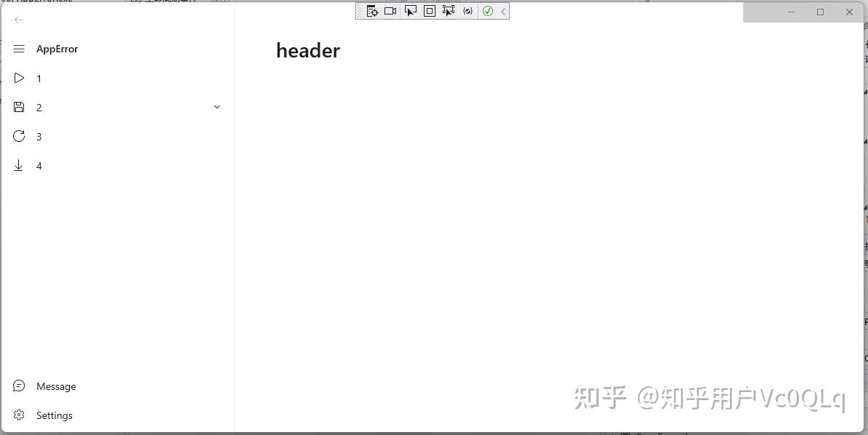
Task: Enable element selection in the debug toolbar
Action: click(x=410, y=11)
